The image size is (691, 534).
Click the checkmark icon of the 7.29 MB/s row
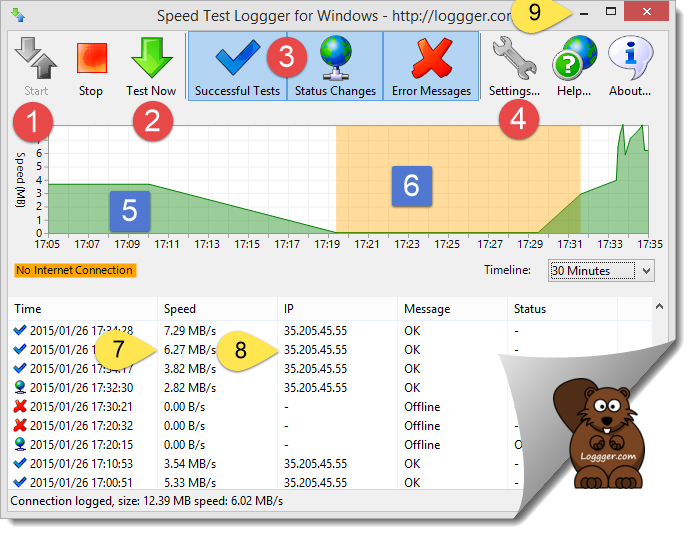click(x=20, y=330)
